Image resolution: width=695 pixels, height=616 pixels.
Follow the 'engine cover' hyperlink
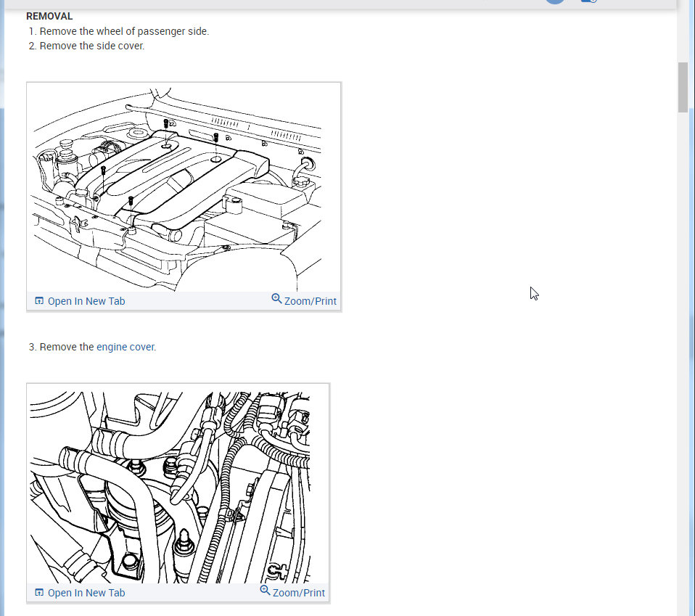(x=126, y=347)
